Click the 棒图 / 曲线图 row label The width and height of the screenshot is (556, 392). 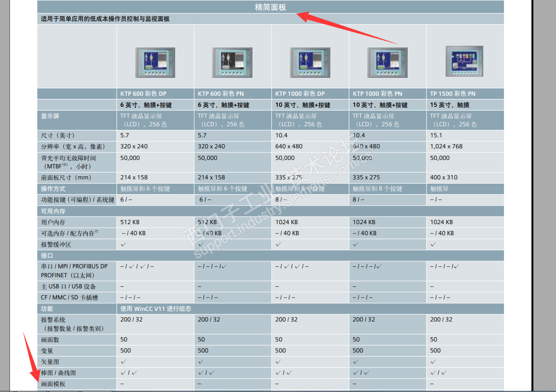pos(58,373)
